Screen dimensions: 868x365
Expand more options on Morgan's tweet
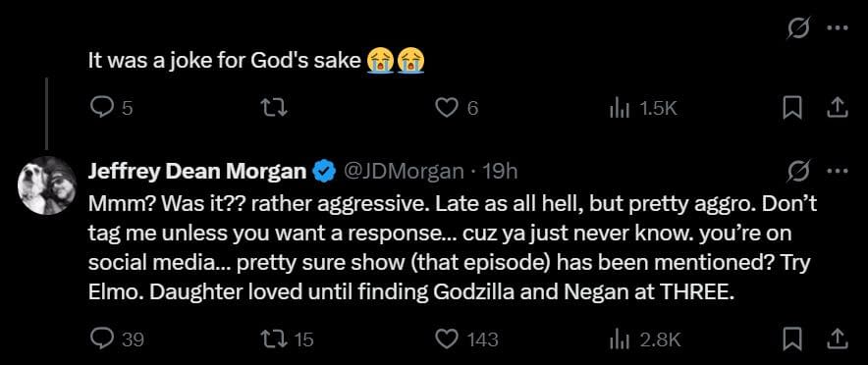pyautogui.click(x=837, y=172)
